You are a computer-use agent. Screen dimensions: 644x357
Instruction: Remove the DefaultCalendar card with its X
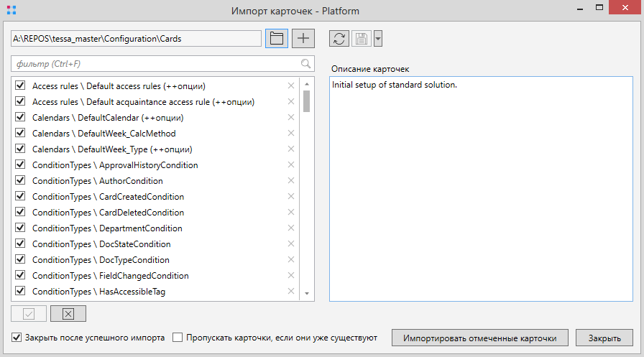coord(291,118)
